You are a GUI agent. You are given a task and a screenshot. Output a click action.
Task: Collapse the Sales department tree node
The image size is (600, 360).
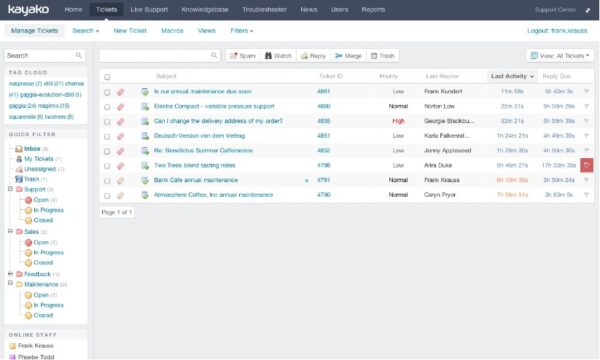coord(10,231)
